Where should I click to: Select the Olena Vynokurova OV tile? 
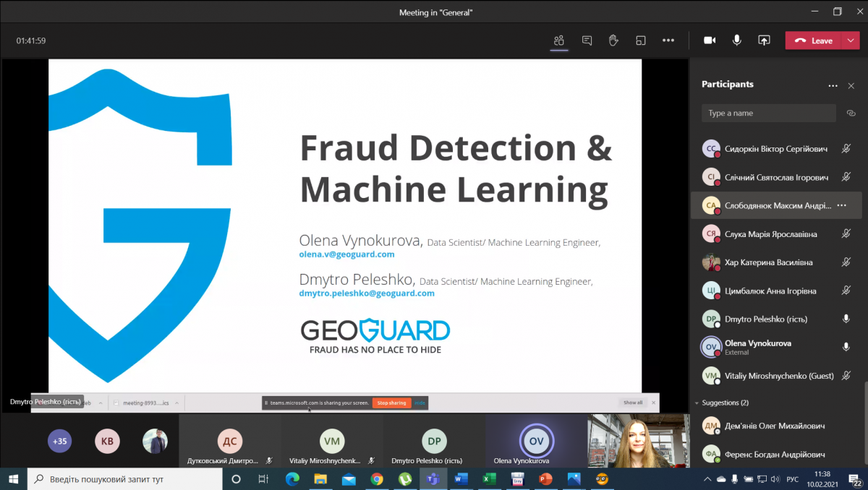pyautogui.click(x=536, y=442)
